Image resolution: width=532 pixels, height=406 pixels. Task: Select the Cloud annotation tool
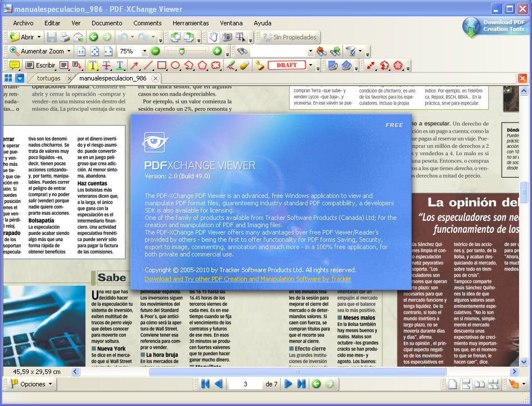tap(216, 65)
